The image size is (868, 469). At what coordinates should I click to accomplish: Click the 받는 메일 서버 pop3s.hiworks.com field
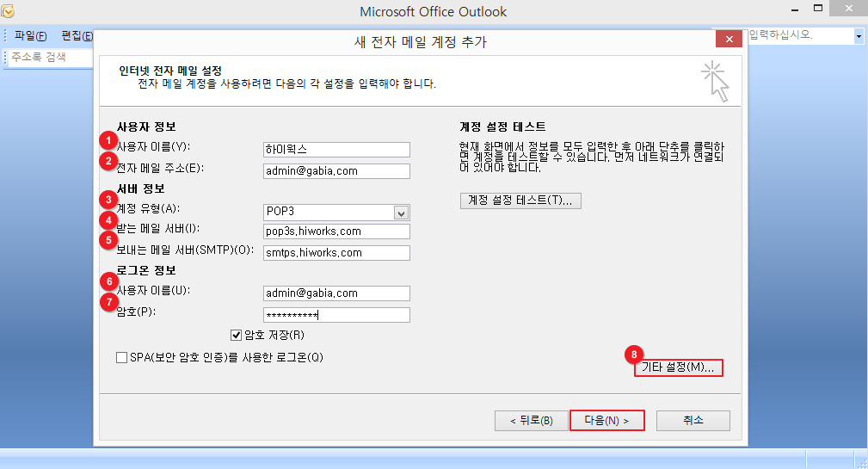(x=336, y=231)
